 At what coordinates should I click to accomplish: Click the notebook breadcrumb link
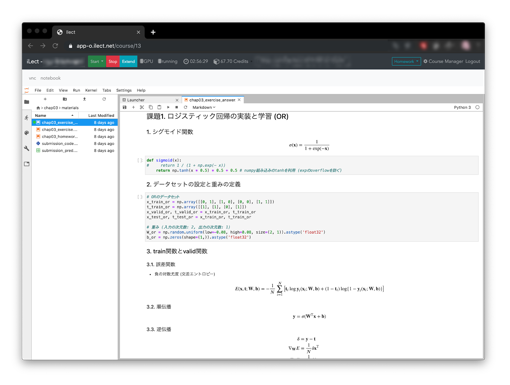point(50,78)
